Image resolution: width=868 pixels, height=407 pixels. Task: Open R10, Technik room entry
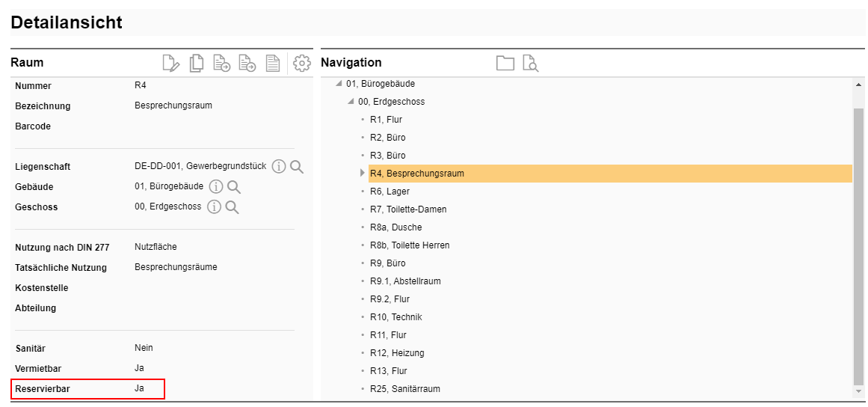tap(395, 317)
